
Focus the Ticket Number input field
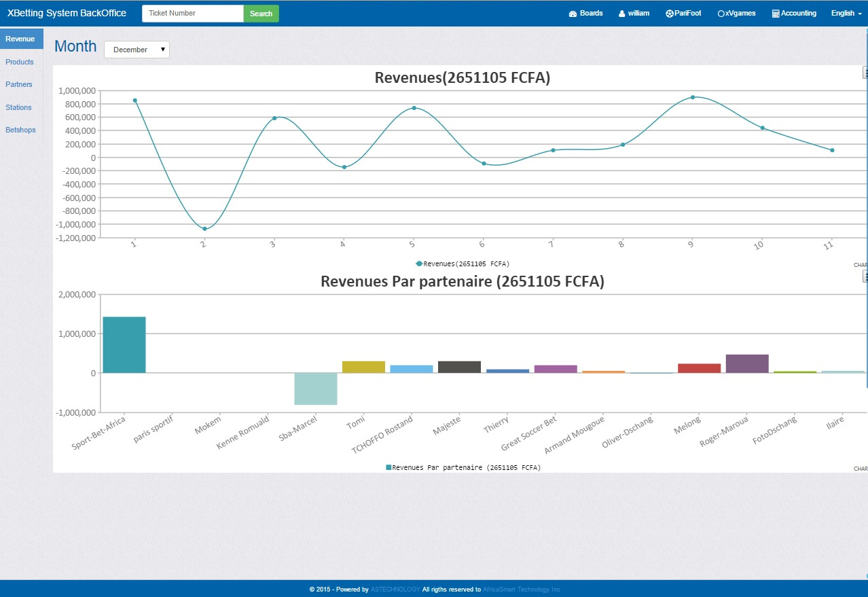(192, 14)
